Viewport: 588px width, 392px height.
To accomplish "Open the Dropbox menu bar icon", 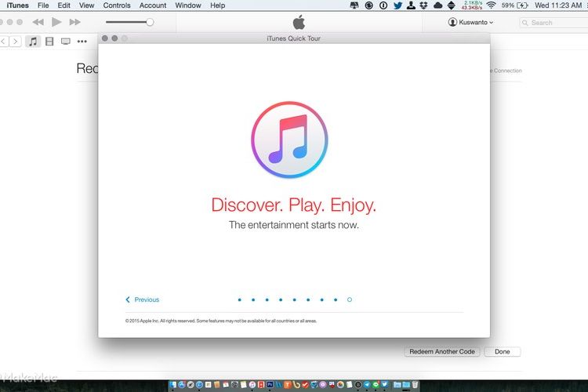I will pyautogui.click(x=423, y=5).
